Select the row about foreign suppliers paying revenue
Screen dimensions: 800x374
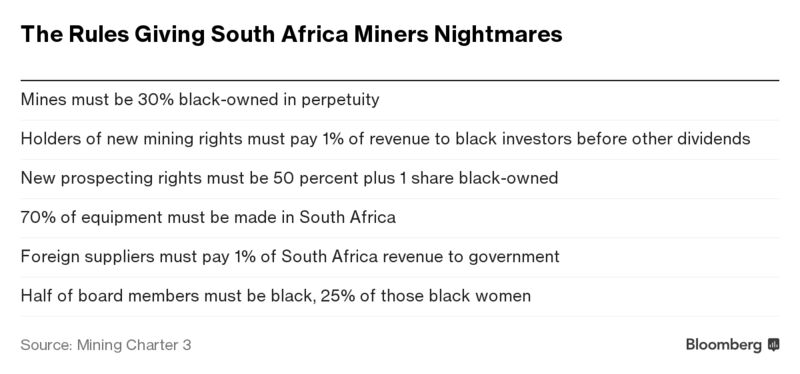click(399, 257)
